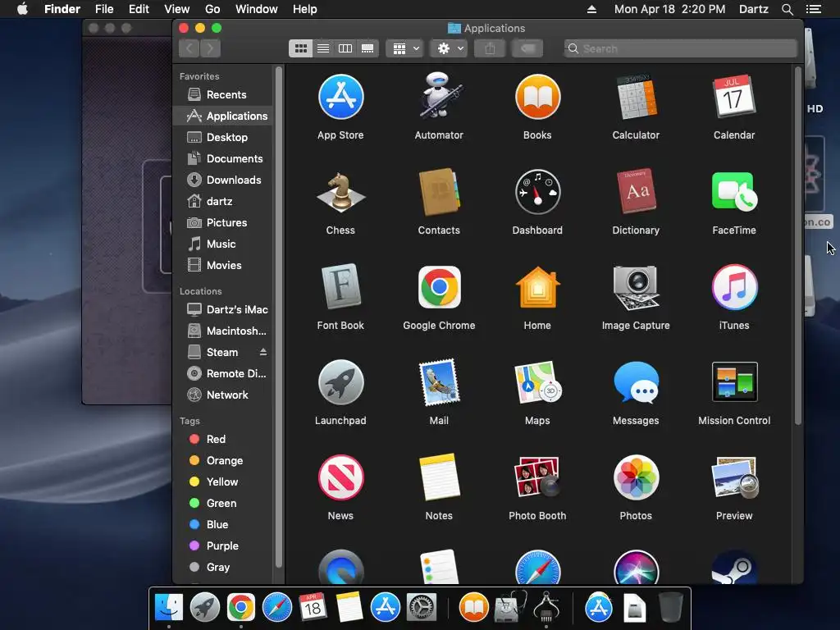Viewport: 840px width, 630px height.
Task: Select the Notes app in Applications grid
Action: point(439,477)
